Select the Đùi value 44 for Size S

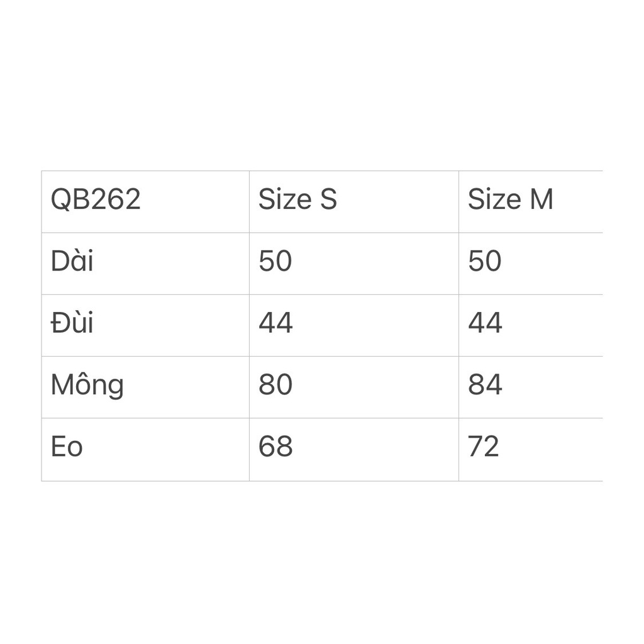[275, 323]
